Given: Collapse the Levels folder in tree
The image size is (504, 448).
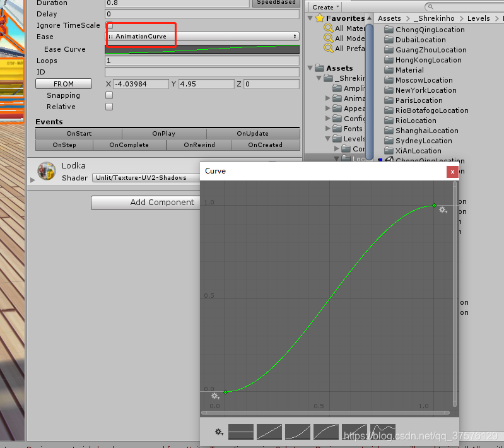Looking at the screenshot, I should click(328, 139).
